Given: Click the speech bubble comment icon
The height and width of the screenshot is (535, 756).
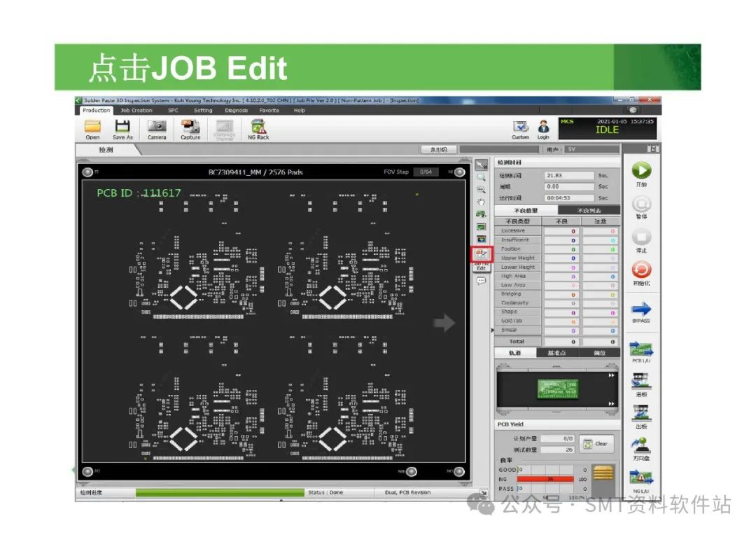Looking at the screenshot, I should point(481,282).
